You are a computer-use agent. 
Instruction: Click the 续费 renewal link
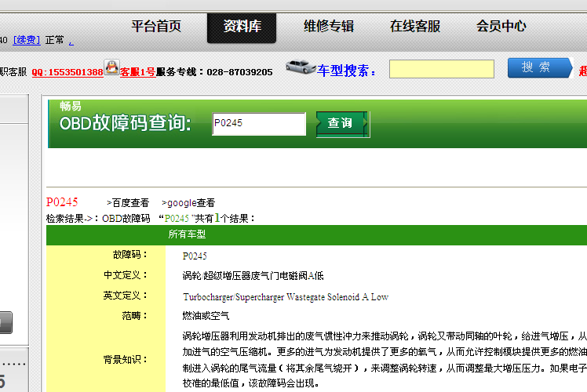pos(26,40)
